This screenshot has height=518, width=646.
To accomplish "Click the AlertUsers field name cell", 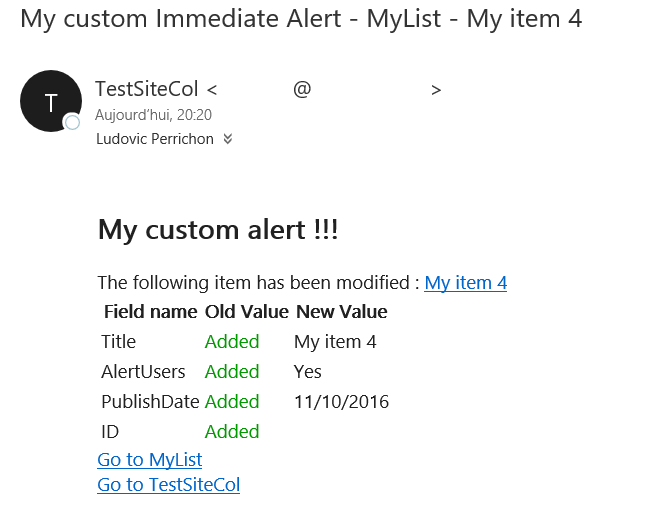I will point(143,372).
